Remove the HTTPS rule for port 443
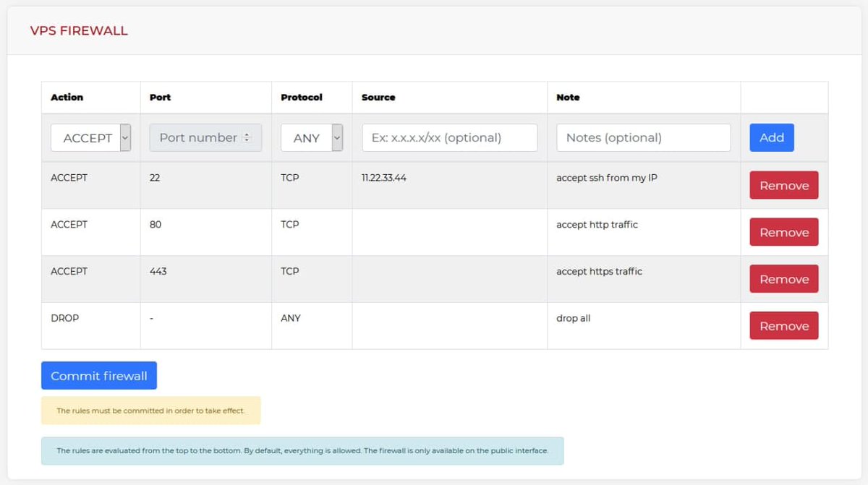This screenshot has width=868, height=485. [x=783, y=278]
